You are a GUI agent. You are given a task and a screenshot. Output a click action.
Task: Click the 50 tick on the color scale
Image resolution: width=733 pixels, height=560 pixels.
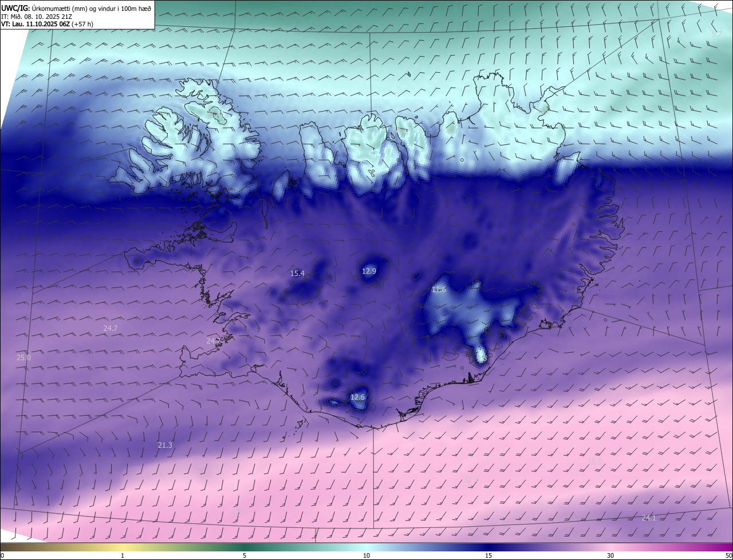pyautogui.click(x=728, y=555)
